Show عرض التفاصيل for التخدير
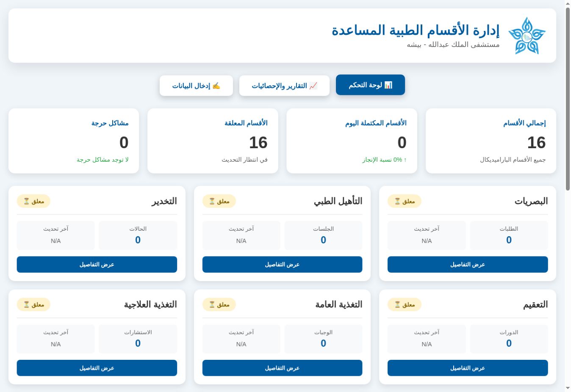 click(97, 265)
